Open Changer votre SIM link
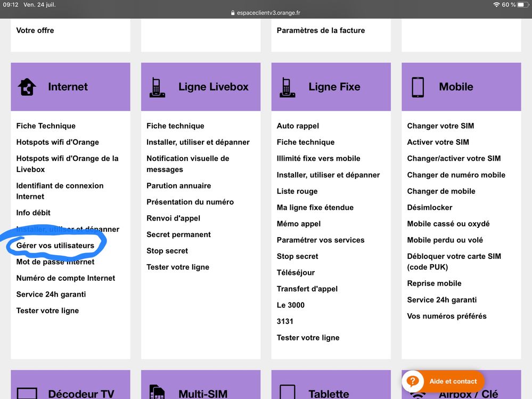Viewport: 532px width, 399px height. click(x=441, y=126)
